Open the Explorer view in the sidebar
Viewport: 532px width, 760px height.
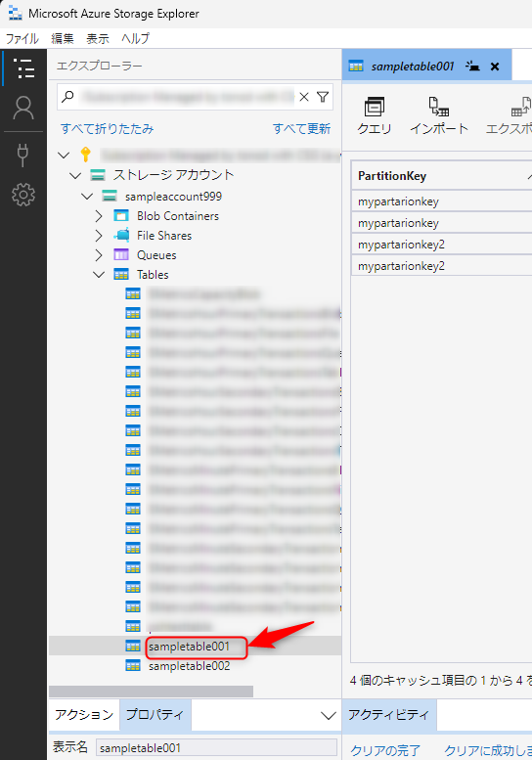coord(23,67)
